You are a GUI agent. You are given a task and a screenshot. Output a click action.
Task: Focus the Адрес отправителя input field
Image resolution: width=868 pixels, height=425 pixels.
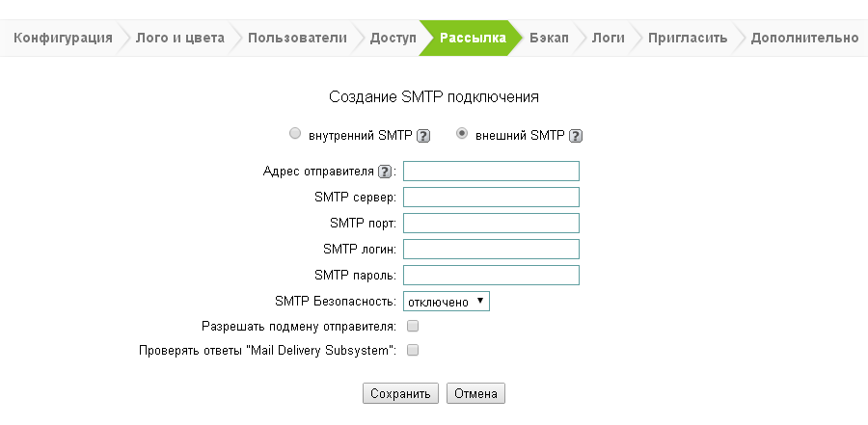click(491, 172)
